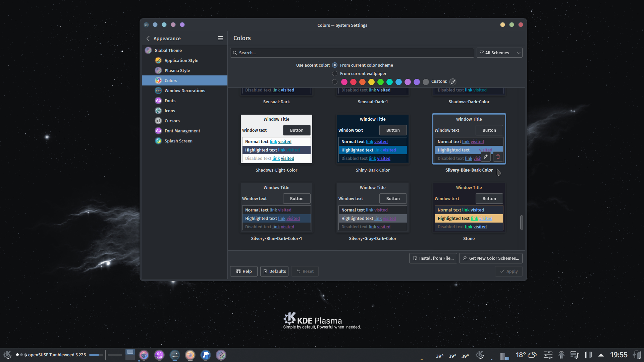Viewport: 644px width, 362px height.
Task: Launch Discover shop icon in taskbar
Action: tap(159, 355)
